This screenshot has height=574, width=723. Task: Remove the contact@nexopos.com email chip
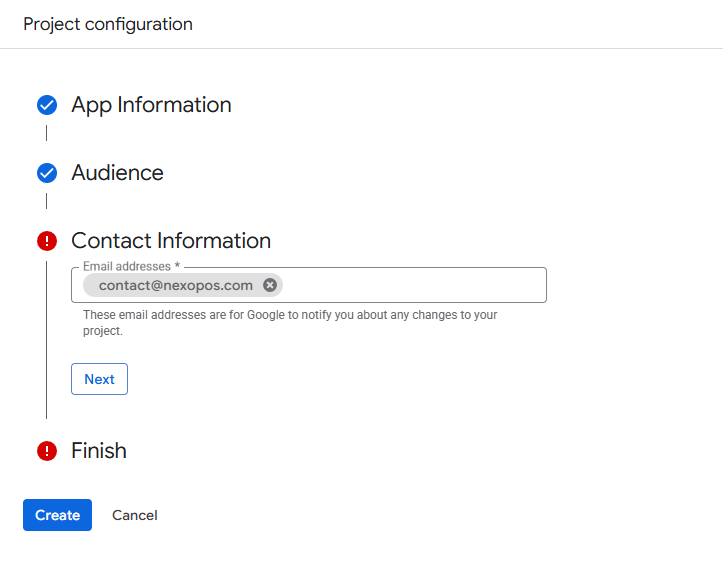point(270,285)
